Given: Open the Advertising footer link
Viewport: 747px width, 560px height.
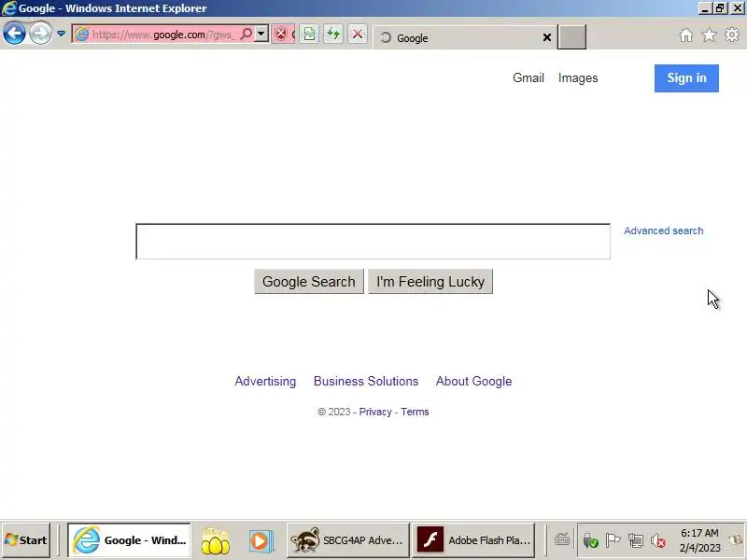Looking at the screenshot, I should [x=265, y=382].
